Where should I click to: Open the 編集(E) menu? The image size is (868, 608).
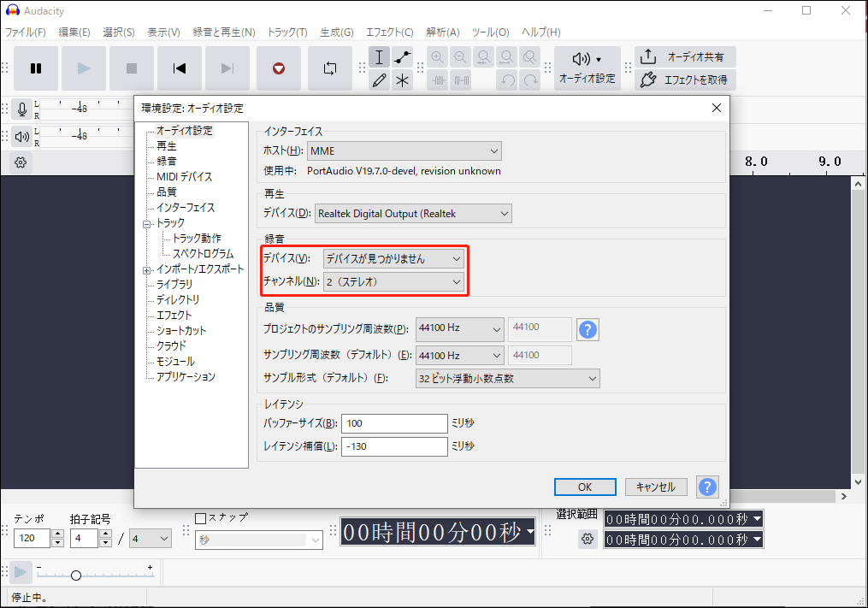coord(74,32)
